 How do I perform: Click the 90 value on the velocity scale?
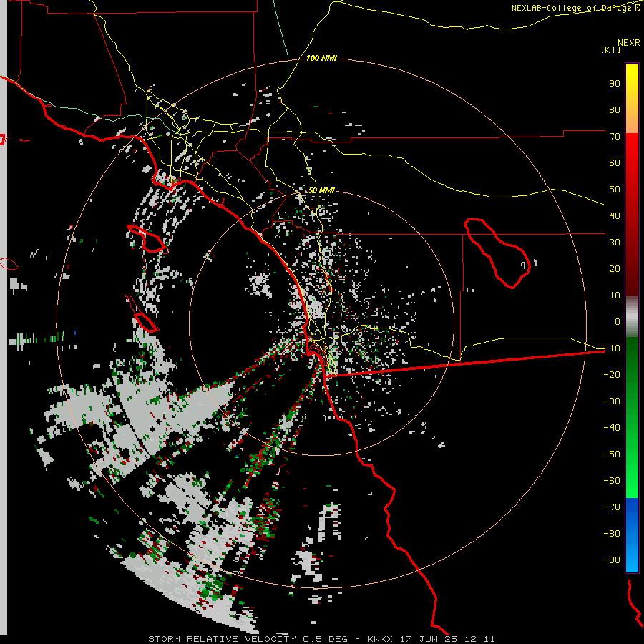coord(615,84)
